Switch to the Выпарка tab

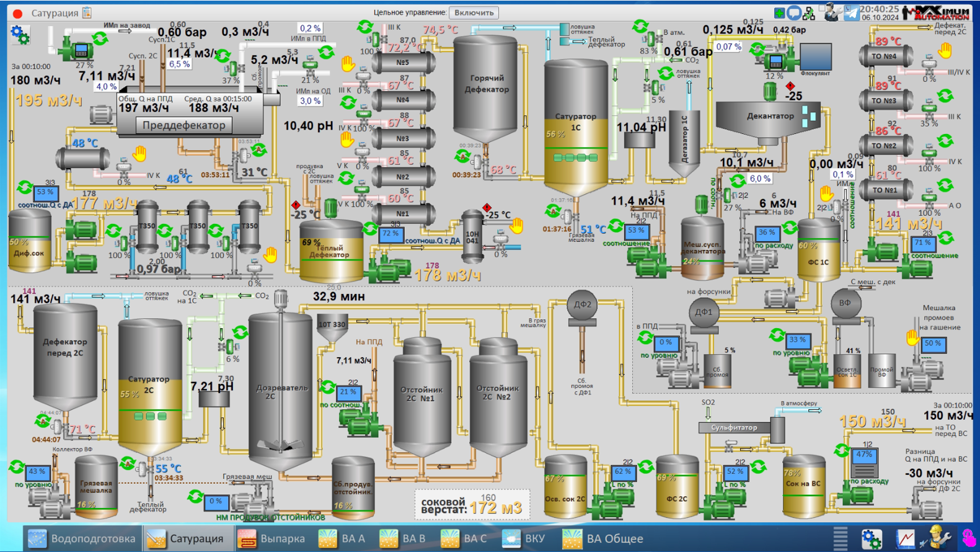point(272,538)
